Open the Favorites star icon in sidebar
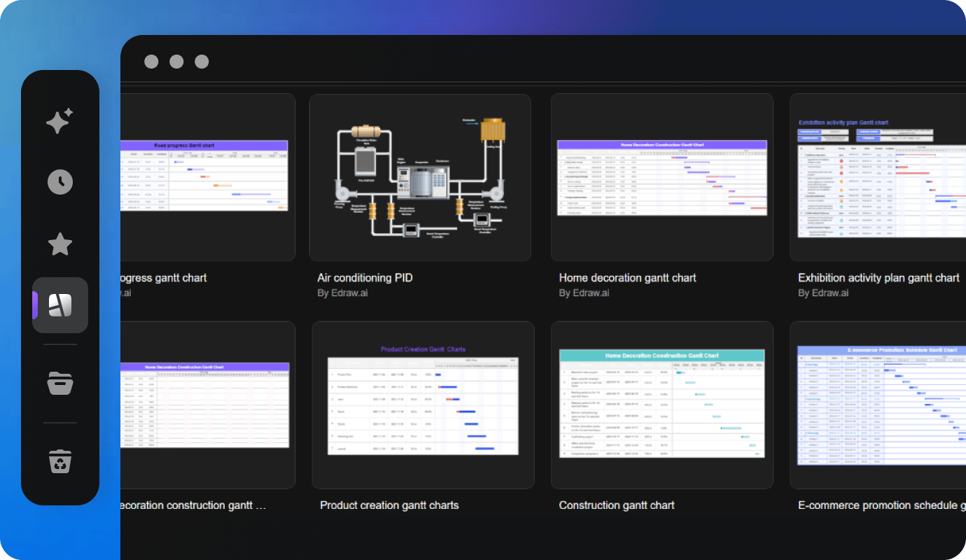Viewport: 966px width, 560px height. click(x=60, y=244)
